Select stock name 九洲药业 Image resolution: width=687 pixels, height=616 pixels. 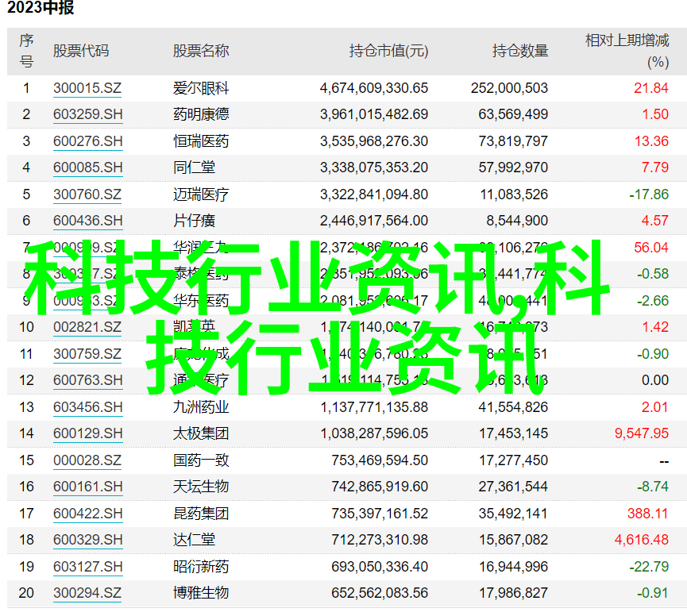tap(201, 407)
